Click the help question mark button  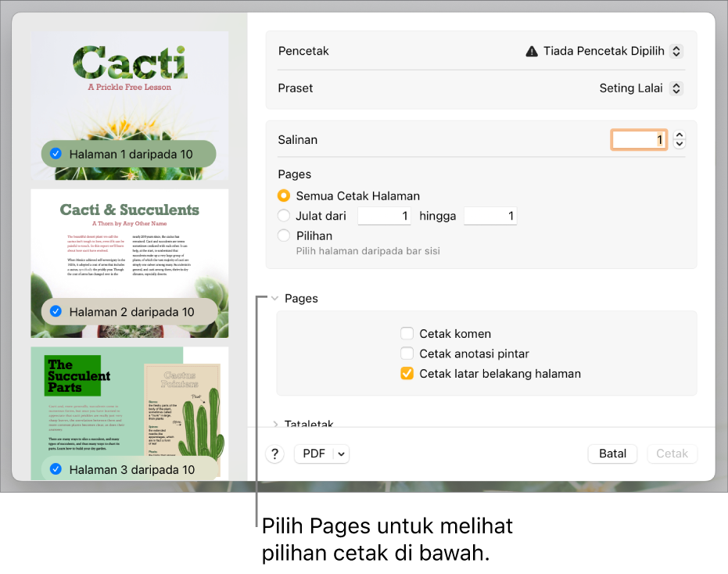click(275, 454)
